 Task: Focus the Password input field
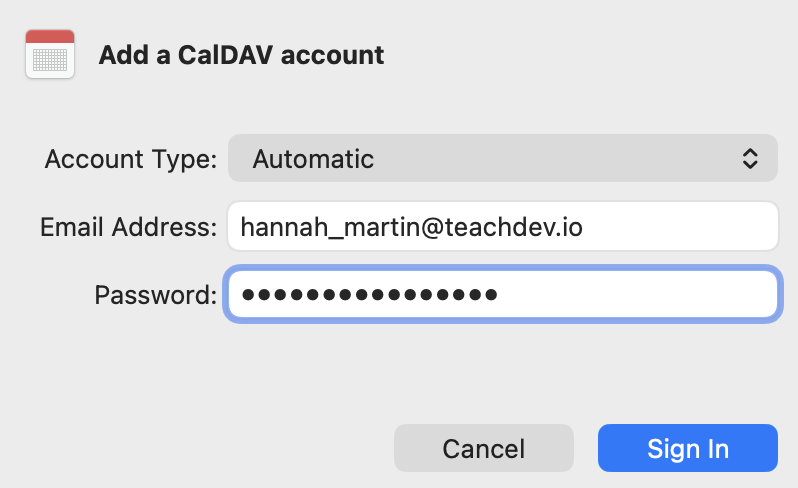point(502,295)
